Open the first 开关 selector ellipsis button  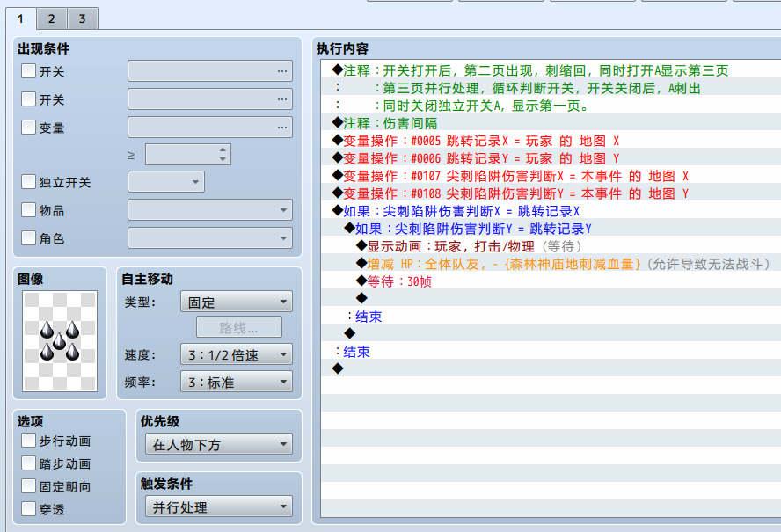coord(282,71)
